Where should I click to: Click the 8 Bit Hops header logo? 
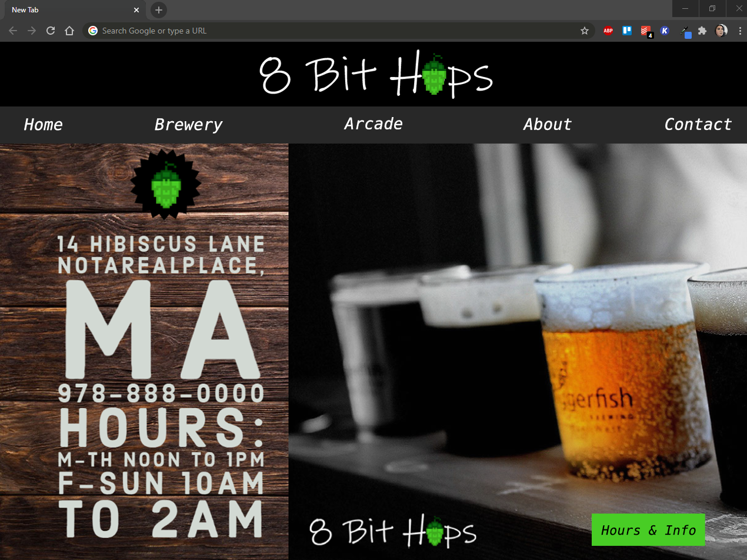375,75
